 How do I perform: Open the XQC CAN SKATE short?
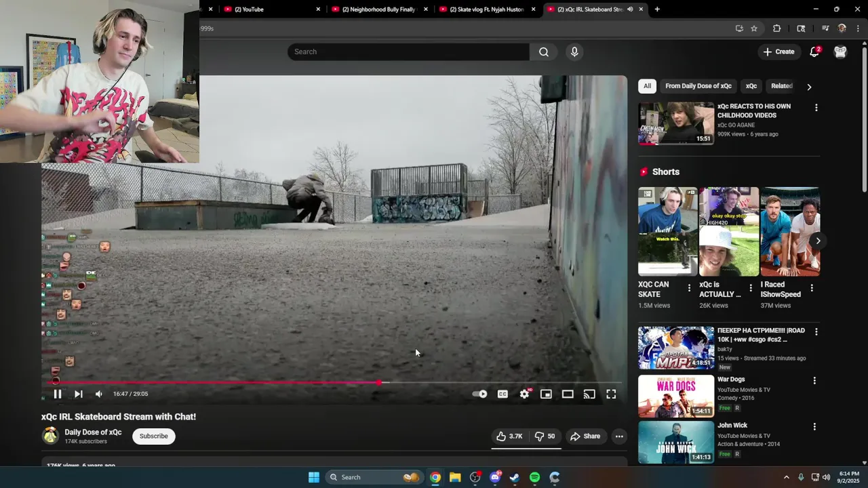(667, 232)
